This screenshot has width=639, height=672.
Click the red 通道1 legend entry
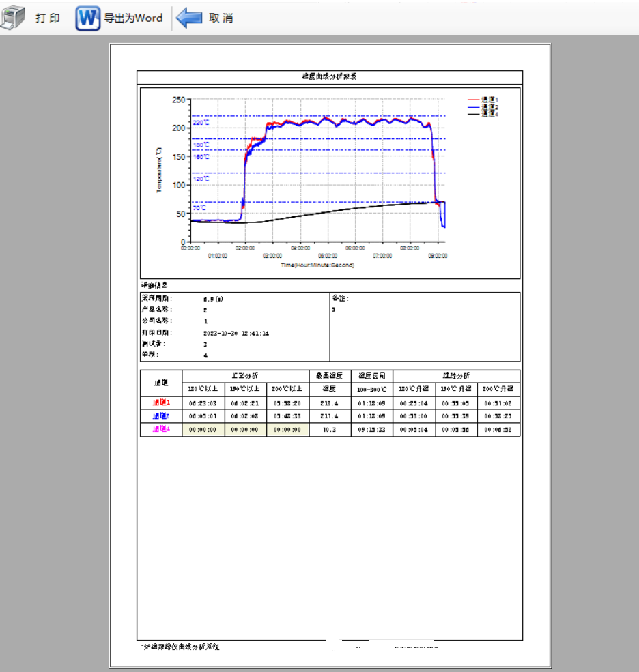(489, 100)
